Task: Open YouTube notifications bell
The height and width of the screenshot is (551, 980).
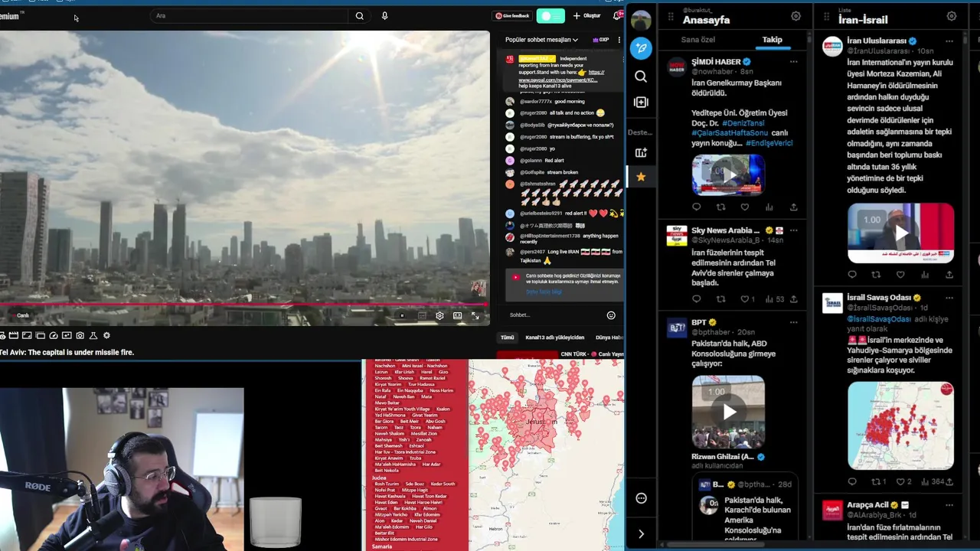Action: (617, 15)
